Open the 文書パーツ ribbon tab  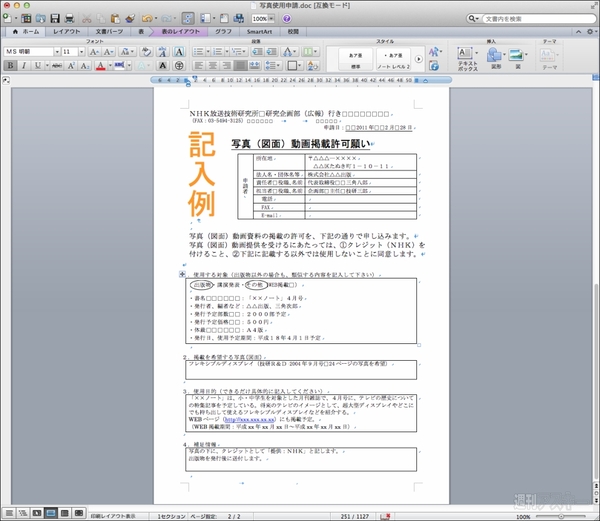pyautogui.click(x=109, y=31)
